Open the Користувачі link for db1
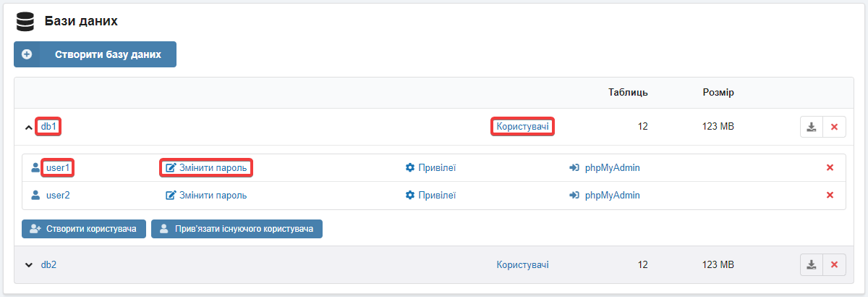Screen dimensions: 868x297 coord(522,127)
